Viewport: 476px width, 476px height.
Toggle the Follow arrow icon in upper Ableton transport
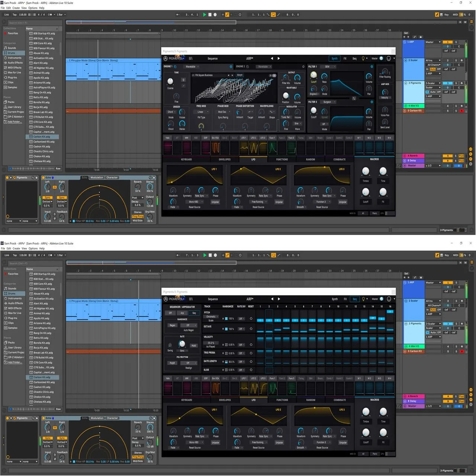point(178,15)
